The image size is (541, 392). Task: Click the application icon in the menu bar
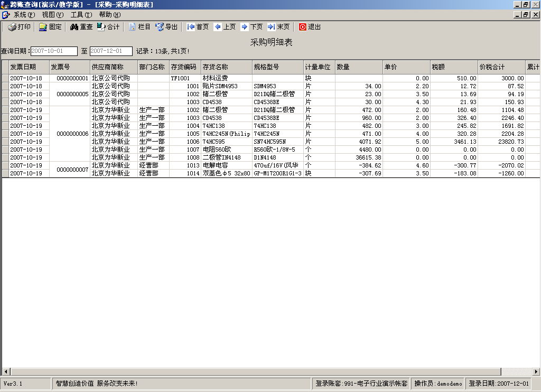coord(6,15)
